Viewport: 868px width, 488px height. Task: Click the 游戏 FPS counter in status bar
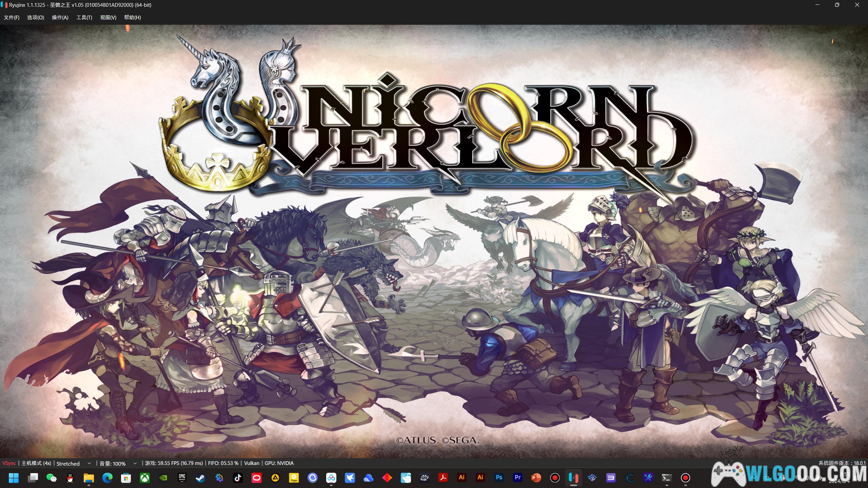click(174, 463)
